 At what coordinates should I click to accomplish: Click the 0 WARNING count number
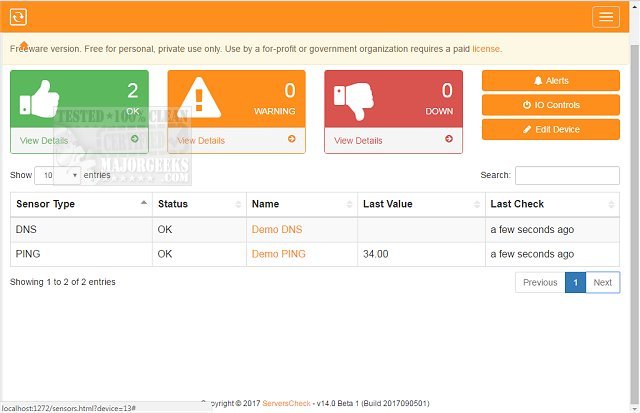tap(290, 90)
